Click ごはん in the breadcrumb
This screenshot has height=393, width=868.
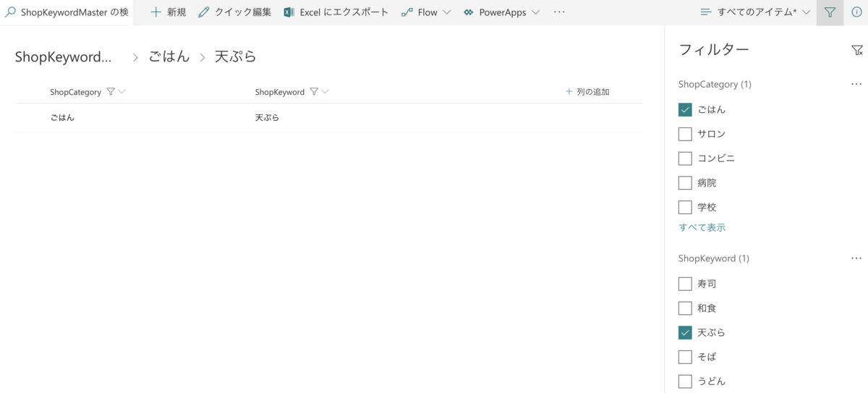[x=169, y=56]
